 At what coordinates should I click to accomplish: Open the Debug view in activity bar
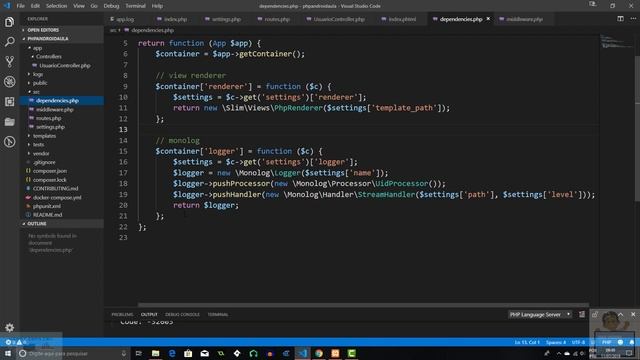click(x=9, y=82)
